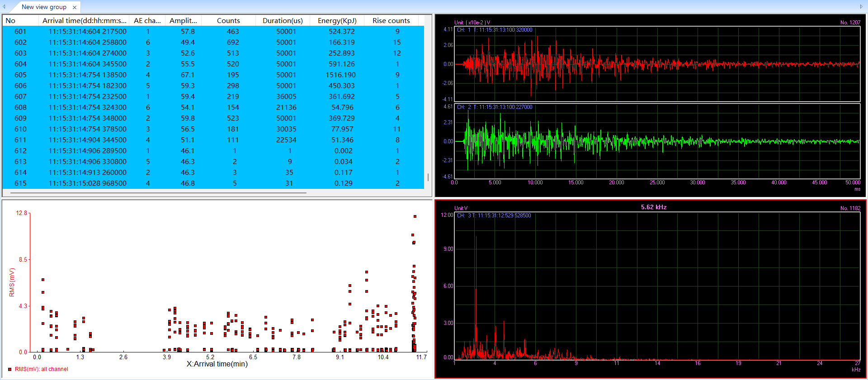The width and height of the screenshot is (868, 380).
Task: Click the RMS(mV): all channel legend label
Action: coord(41,369)
